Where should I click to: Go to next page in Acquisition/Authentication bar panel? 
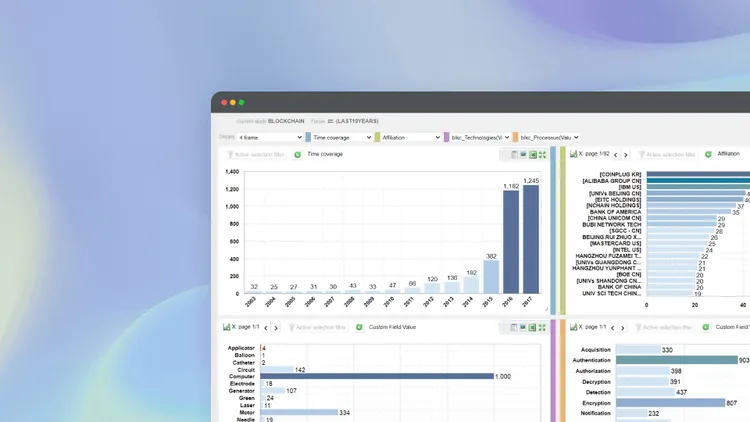pyautogui.click(x=623, y=328)
